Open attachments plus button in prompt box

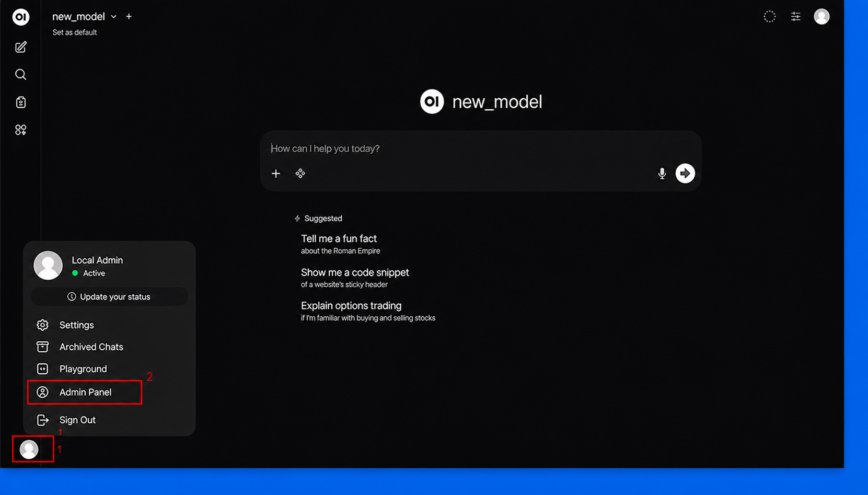[x=276, y=174]
